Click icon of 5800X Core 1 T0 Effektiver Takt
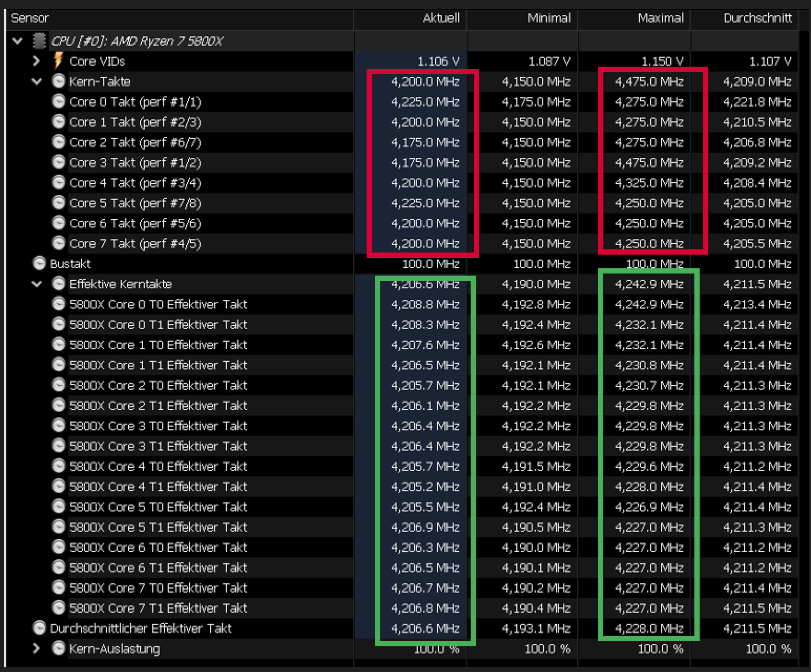The height and width of the screenshot is (672, 811). pyautogui.click(x=59, y=344)
